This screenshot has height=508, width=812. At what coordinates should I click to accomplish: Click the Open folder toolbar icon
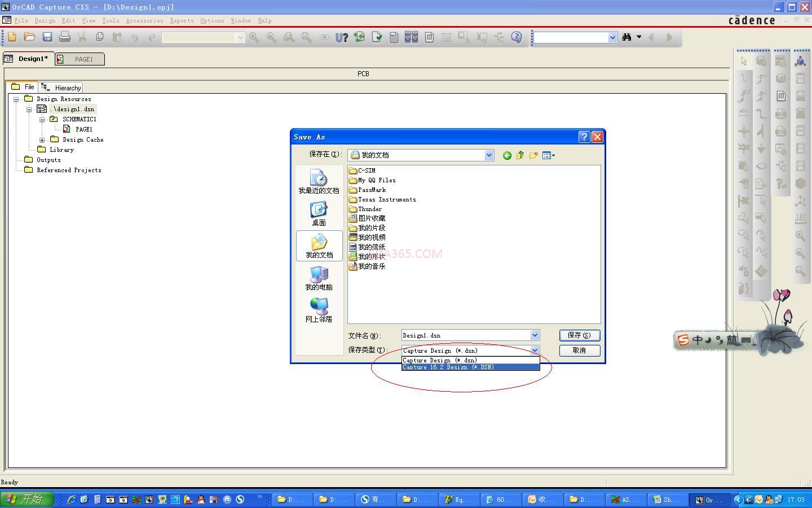[29, 37]
